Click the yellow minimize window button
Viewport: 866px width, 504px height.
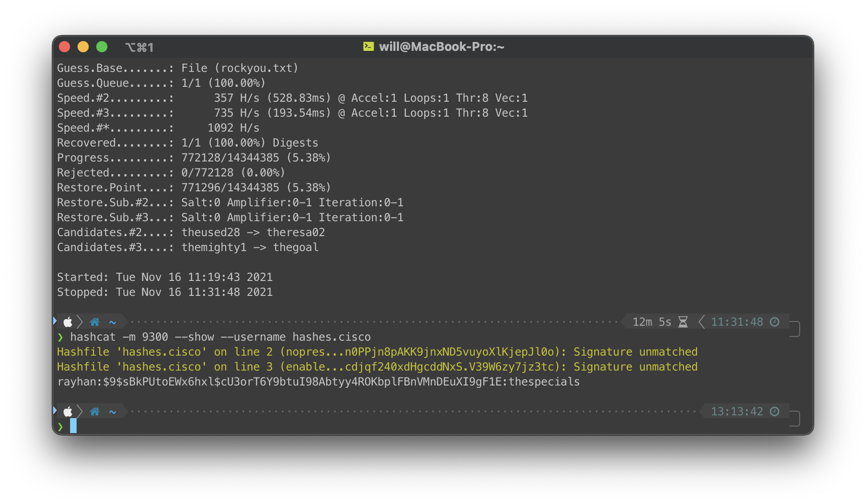[83, 47]
